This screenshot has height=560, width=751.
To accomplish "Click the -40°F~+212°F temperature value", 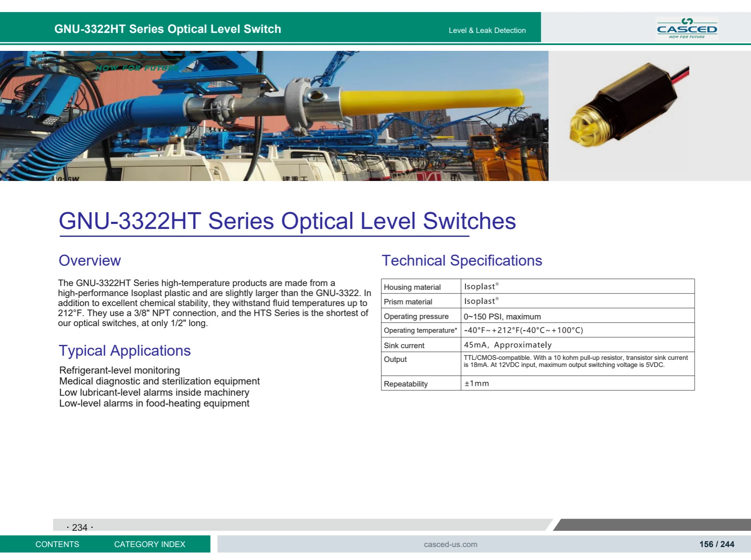I will 523,330.
